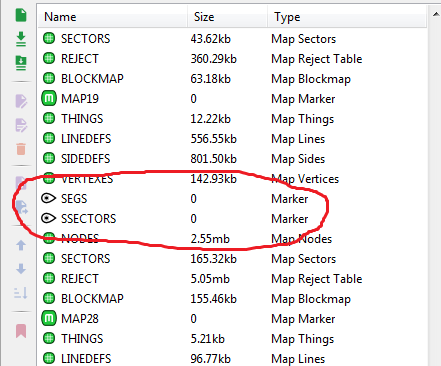Viewport: 441px width, 366px height.
Task: Click the Rename Entry pencil-page icon
Action: point(21,101)
